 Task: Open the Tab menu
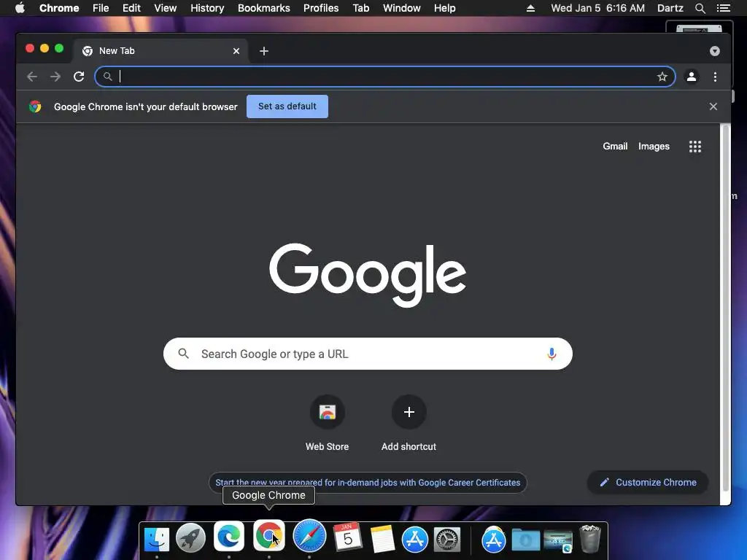click(360, 8)
